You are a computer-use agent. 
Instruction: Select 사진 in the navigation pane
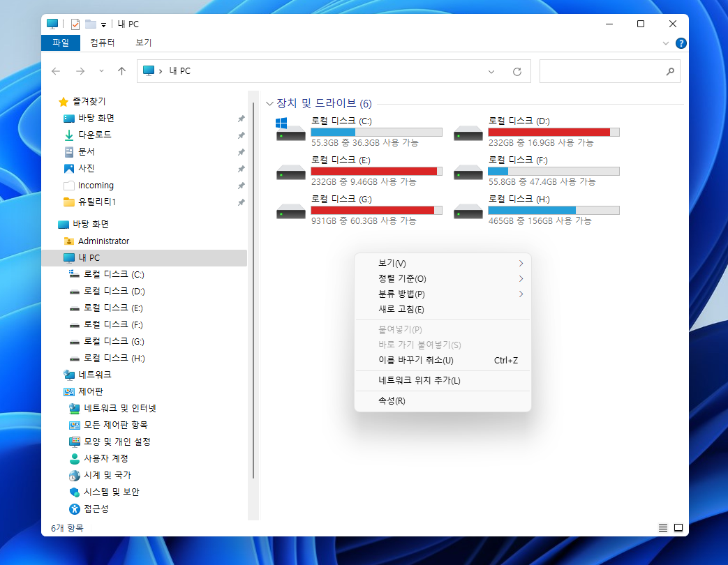(86, 168)
